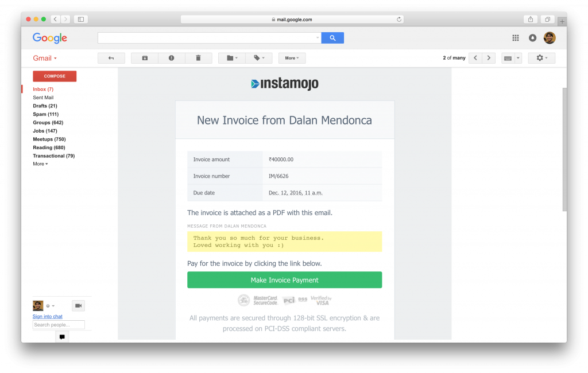The image size is (588, 373).
Task: Click the blue search button
Action: [332, 38]
